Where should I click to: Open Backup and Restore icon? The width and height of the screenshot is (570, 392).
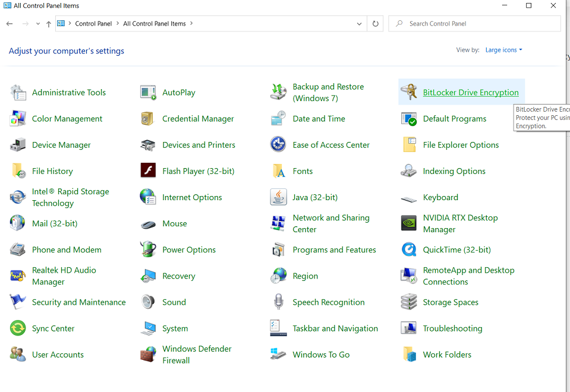(278, 92)
